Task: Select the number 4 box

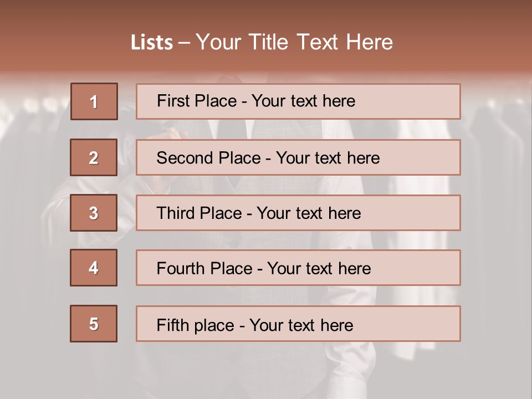Action: tap(94, 268)
